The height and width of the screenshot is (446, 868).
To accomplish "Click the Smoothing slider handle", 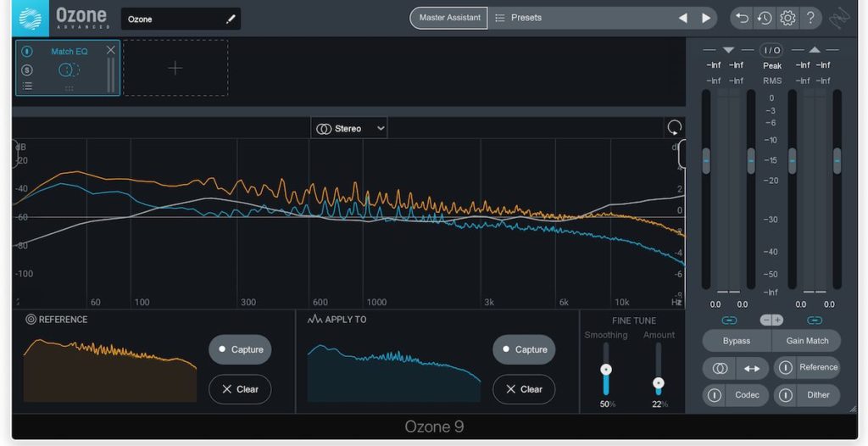I will click(x=606, y=370).
